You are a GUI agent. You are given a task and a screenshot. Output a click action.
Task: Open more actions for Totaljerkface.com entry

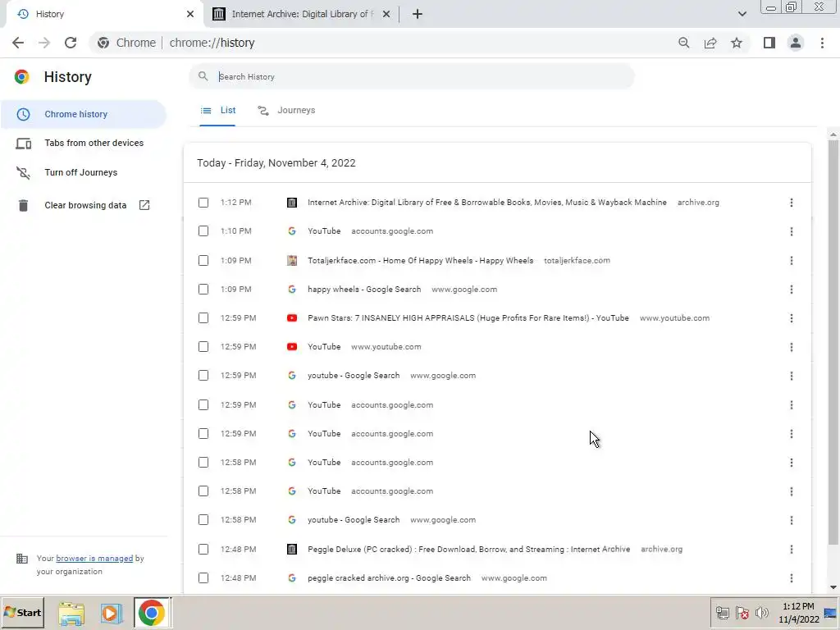792,260
